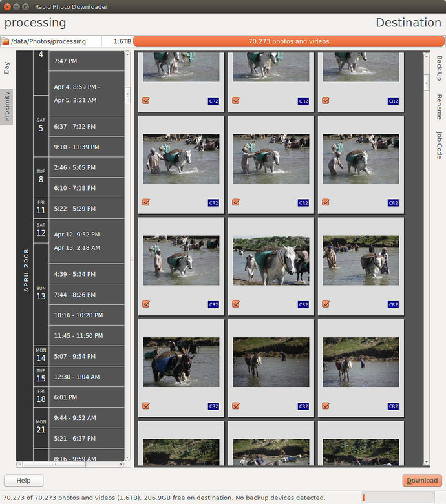This screenshot has width=446, height=504.
Task: Select the TUE 8 day cell
Action: 41,178
